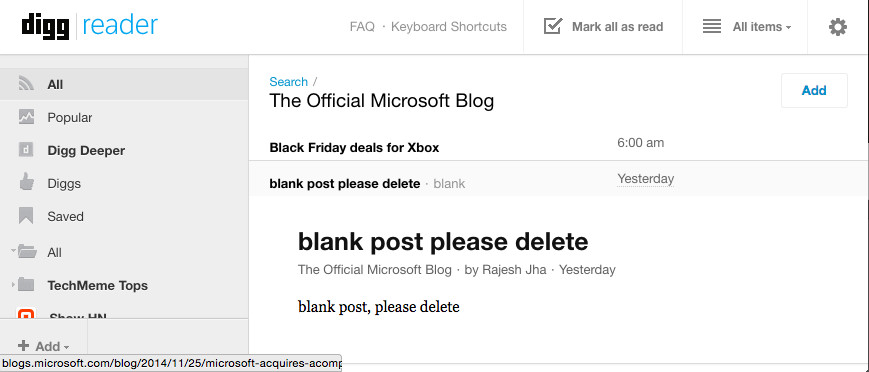Screen dimensions: 869x372
Task: Click the Saved bookmark icon
Action: click(26, 216)
